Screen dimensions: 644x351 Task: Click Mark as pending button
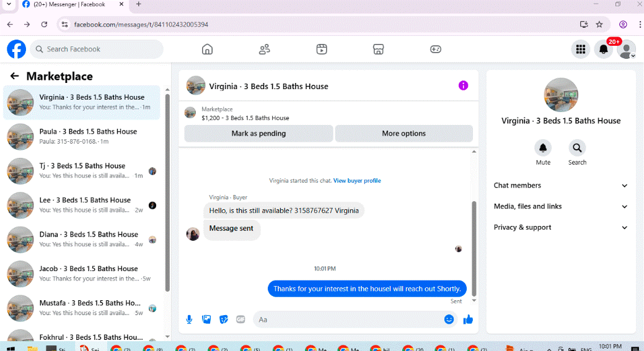click(x=258, y=133)
